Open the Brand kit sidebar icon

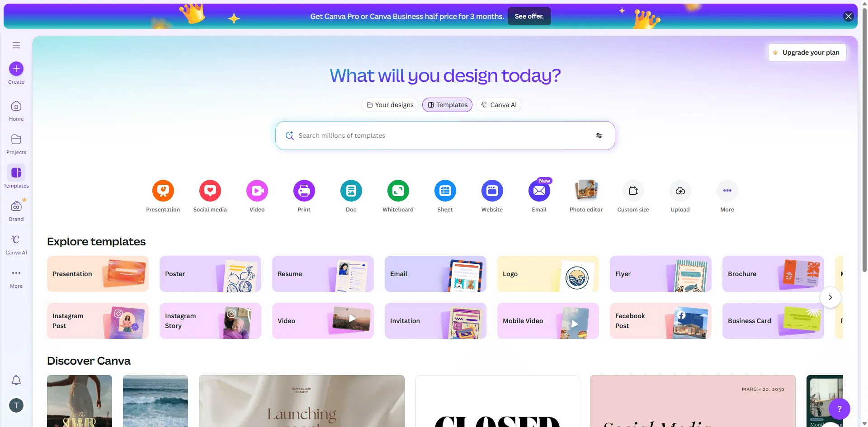16,206
